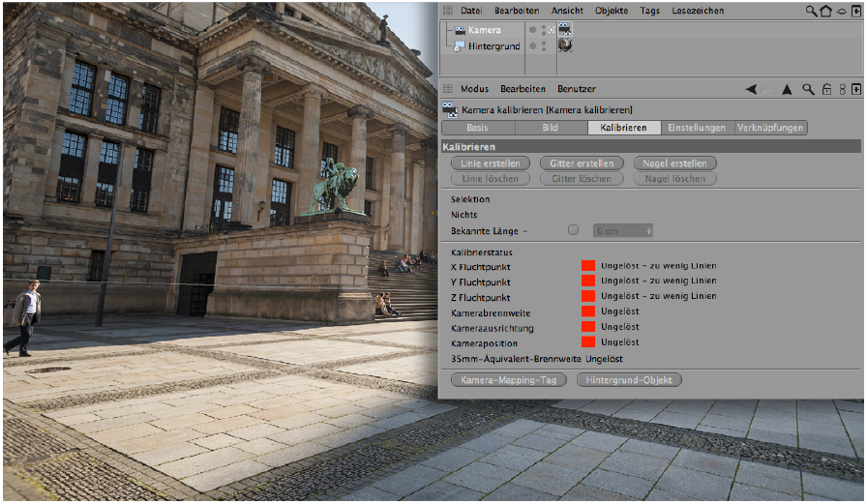Click the back arrow in the Attribute Manager
Image resolution: width=867 pixels, height=504 pixels.
pos(751,89)
